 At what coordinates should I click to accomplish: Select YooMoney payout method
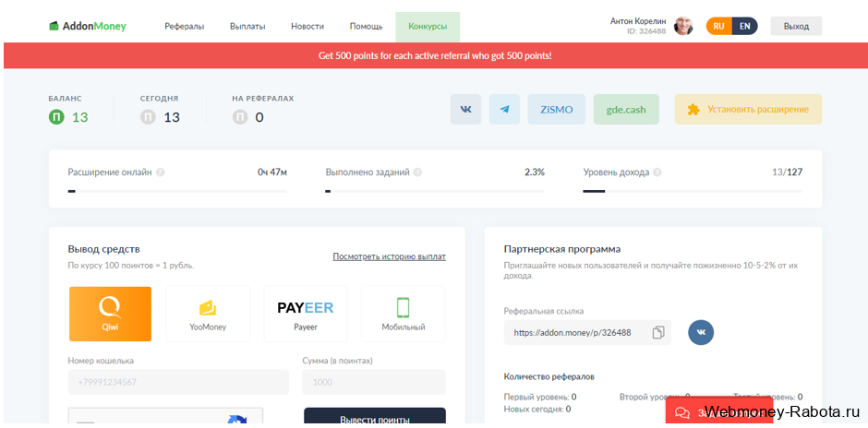208,314
